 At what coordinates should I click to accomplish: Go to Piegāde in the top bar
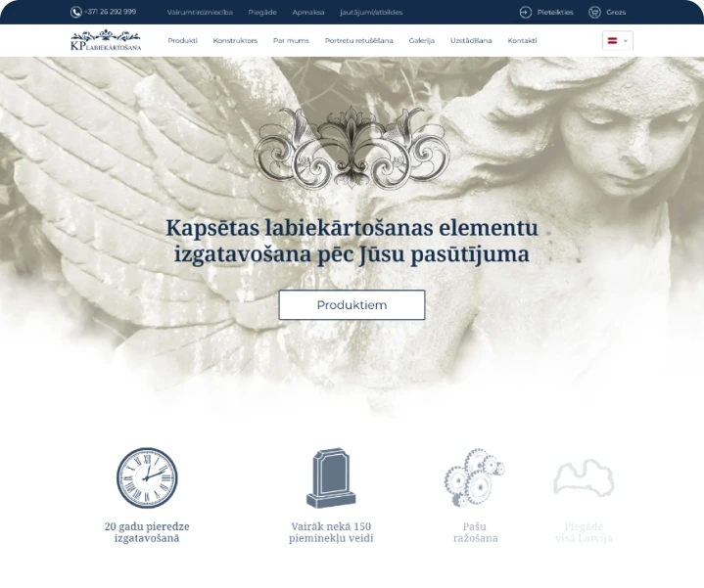[x=262, y=12]
